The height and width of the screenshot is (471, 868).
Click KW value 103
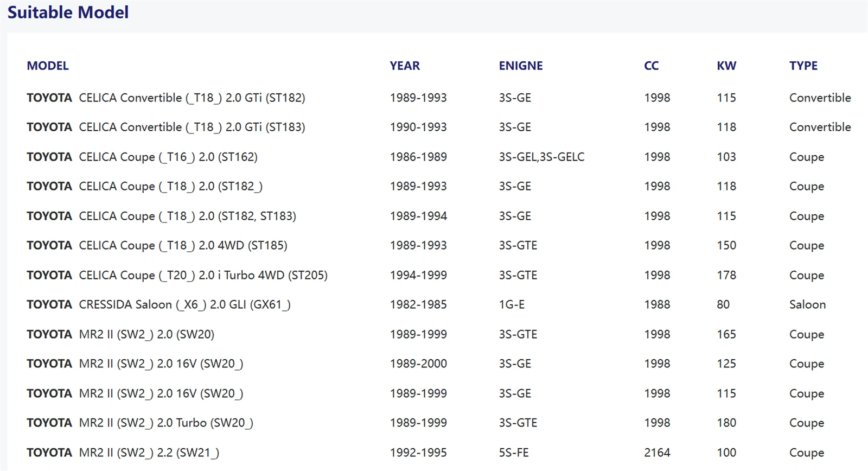pyautogui.click(x=726, y=157)
